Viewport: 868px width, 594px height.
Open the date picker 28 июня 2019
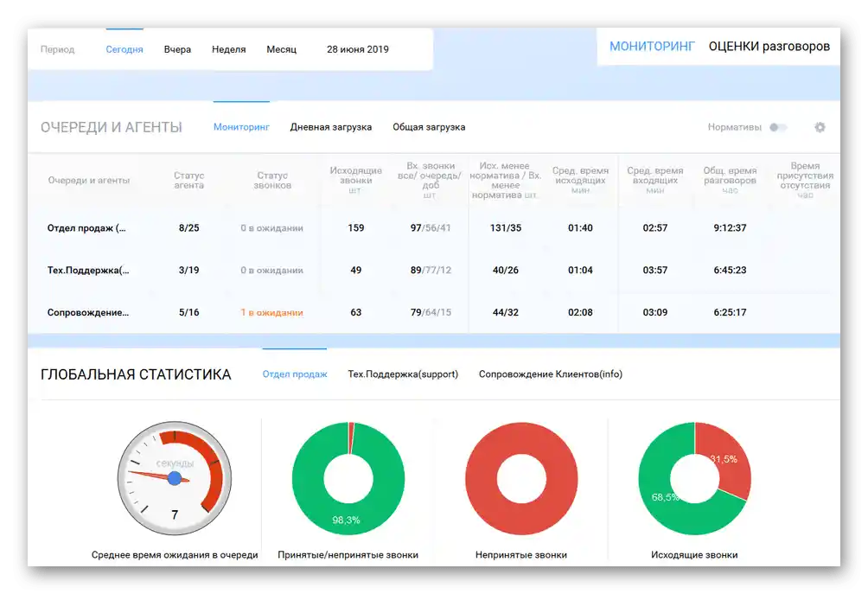coord(358,49)
